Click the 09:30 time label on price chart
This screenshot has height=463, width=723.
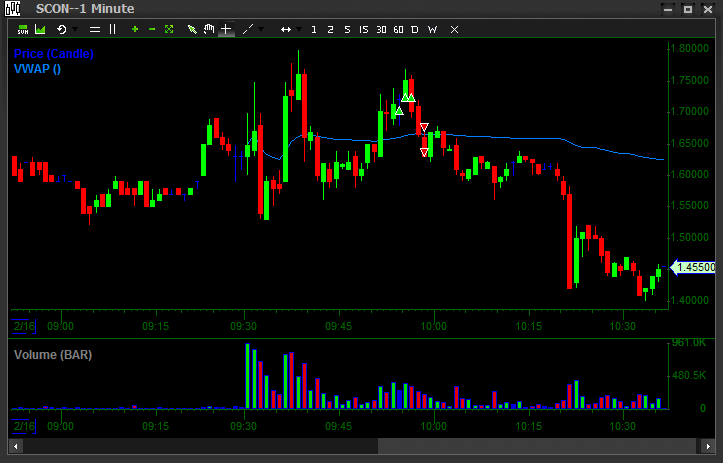[x=243, y=326]
